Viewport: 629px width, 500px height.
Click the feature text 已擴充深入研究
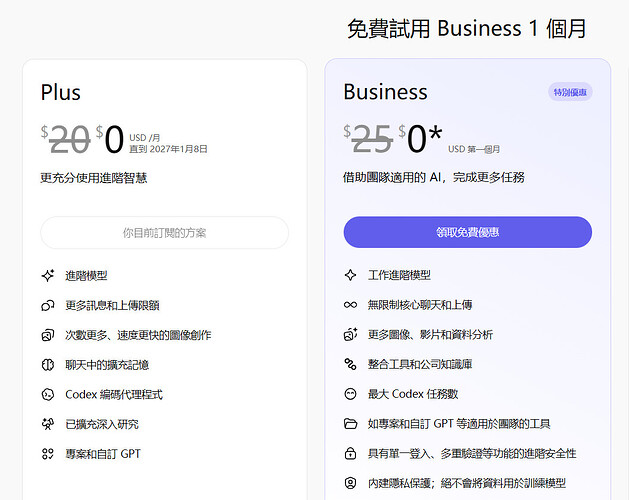point(102,424)
